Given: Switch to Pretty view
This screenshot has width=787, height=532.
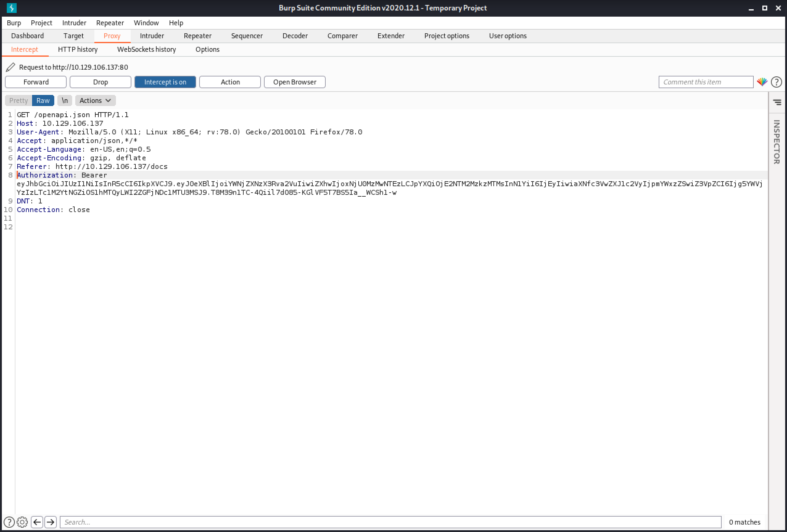Looking at the screenshot, I should (19, 100).
